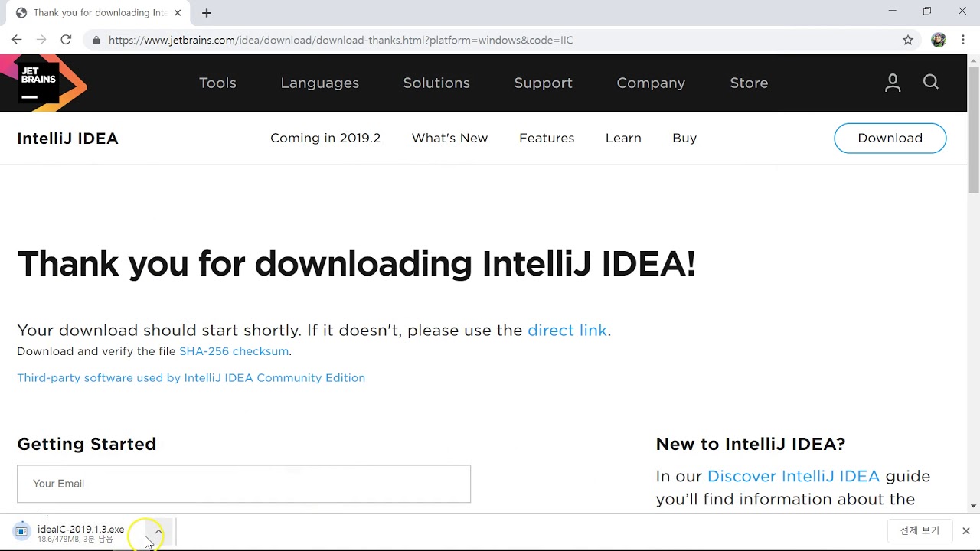Bookmark this page with the star icon
This screenshot has width=980, height=551.
click(x=908, y=40)
